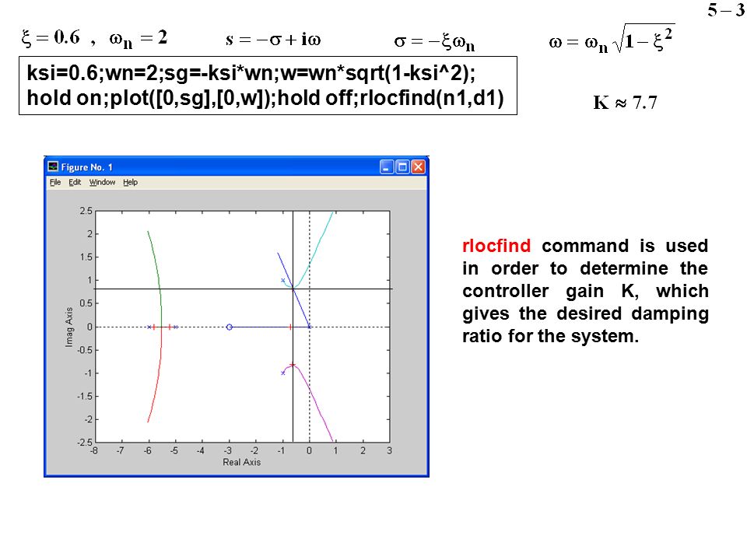
Task: Click the formula 's = −σ + iω'
Action: (x=273, y=40)
